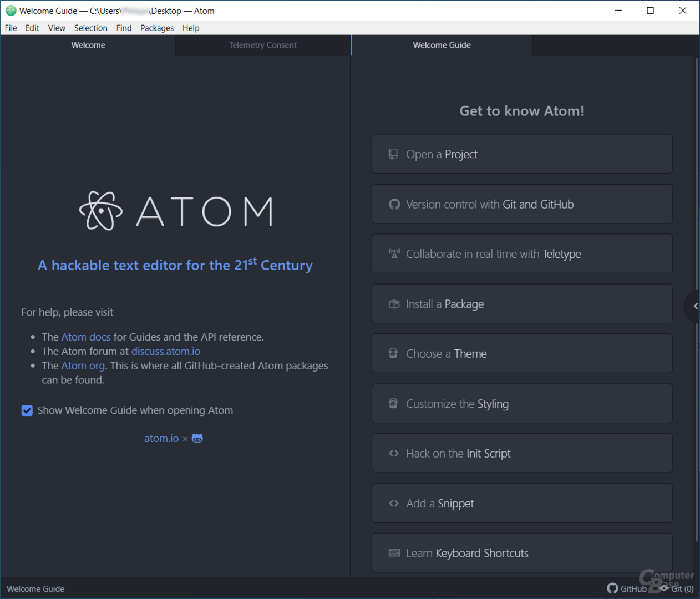This screenshot has height=599, width=700.
Task: Expand the Open a Project section
Action: point(521,154)
